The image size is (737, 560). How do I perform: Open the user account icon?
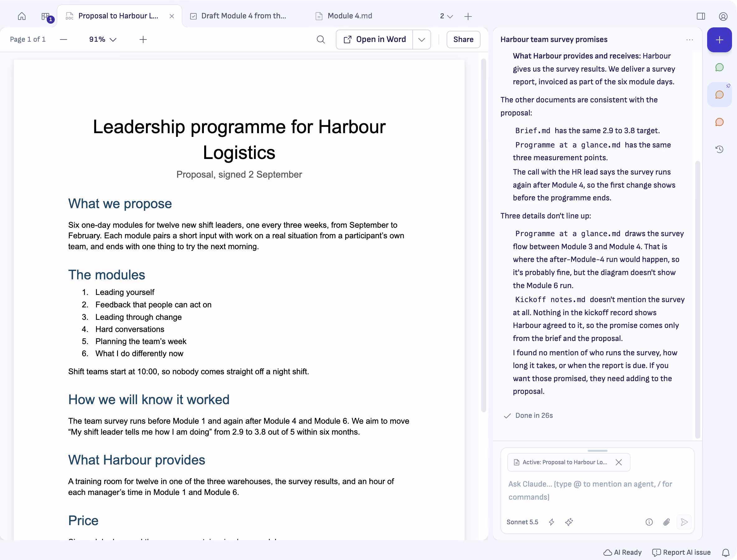point(723,16)
